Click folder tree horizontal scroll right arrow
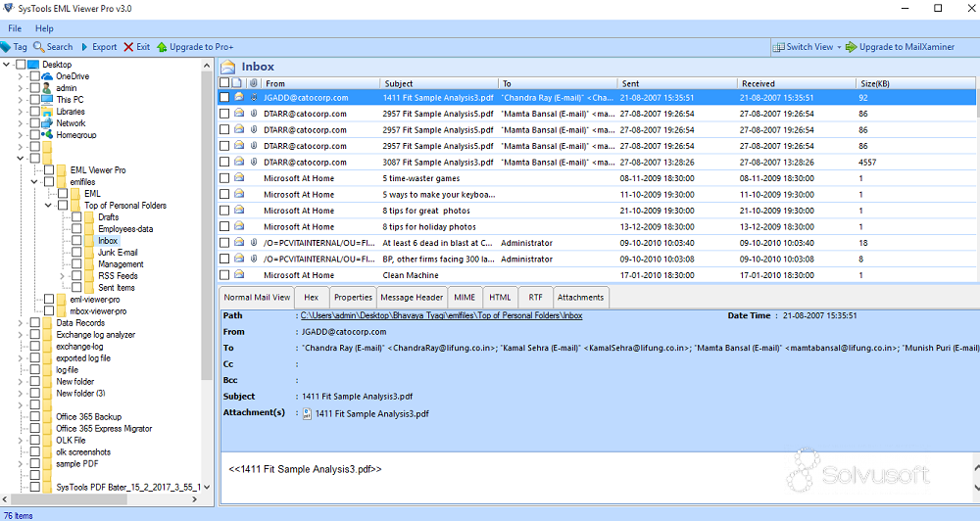 [x=194, y=499]
